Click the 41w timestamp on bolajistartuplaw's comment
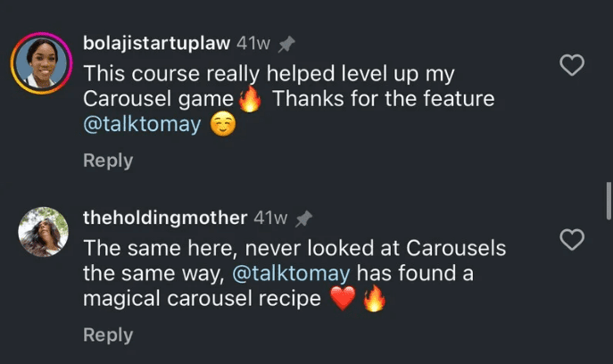Viewport: 613px width, 364px height. [x=253, y=44]
